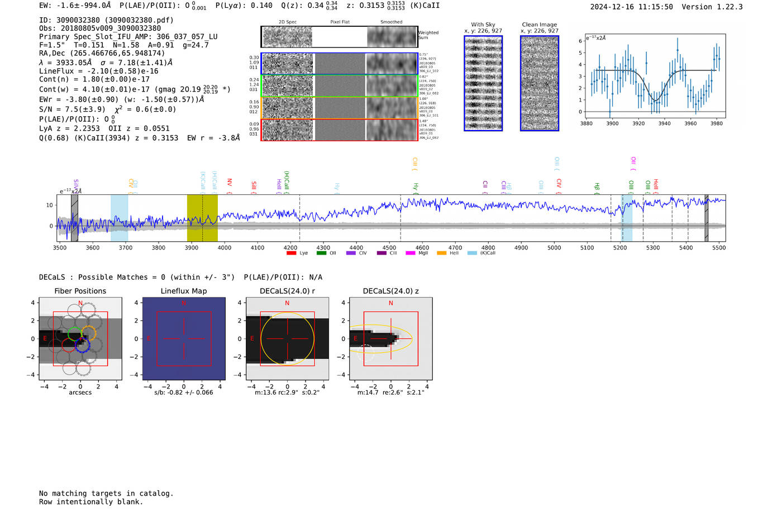The width and height of the screenshot is (782, 532).
Task: Click the 306_LU_101 fiber label
Action: point(429,116)
